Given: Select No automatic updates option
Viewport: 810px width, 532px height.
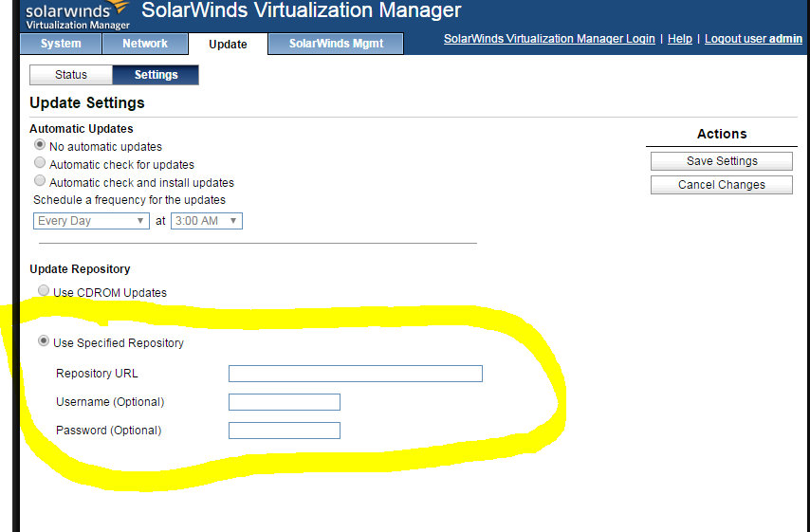Looking at the screenshot, I should pyautogui.click(x=40, y=145).
